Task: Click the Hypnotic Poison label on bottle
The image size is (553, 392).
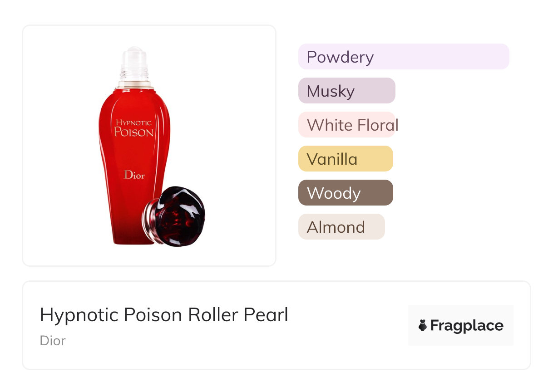Action: (134, 128)
